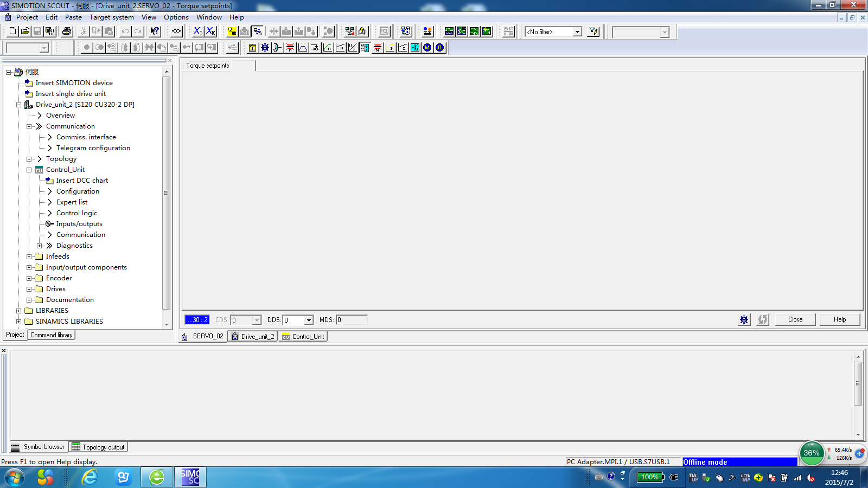Open Telegram configuration in the tree

[x=93, y=148]
